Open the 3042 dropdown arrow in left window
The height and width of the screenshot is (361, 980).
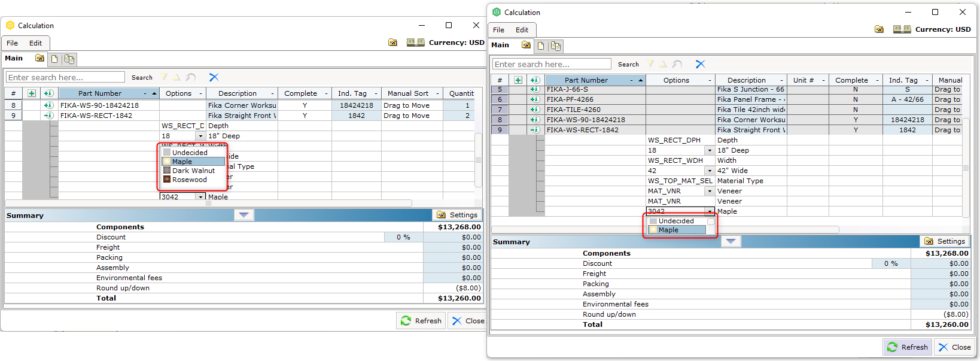(201, 197)
